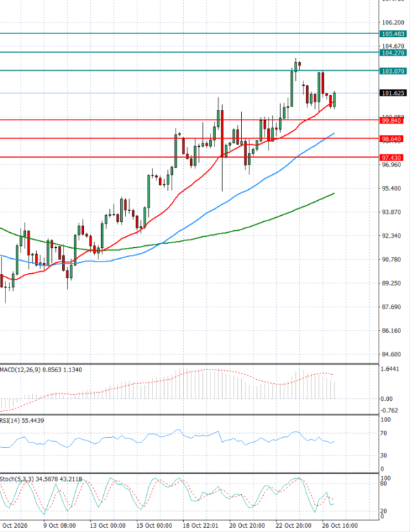Click the 90.780 price scale value
The width and height of the screenshot is (410, 532).
coord(393,260)
